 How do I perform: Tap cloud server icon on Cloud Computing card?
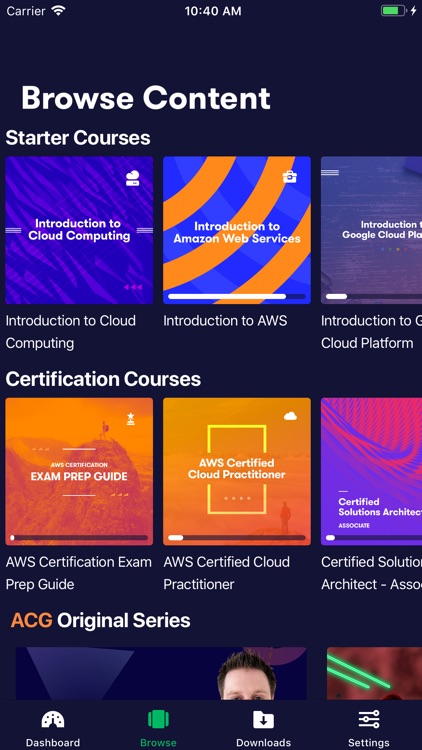click(133, 178)
